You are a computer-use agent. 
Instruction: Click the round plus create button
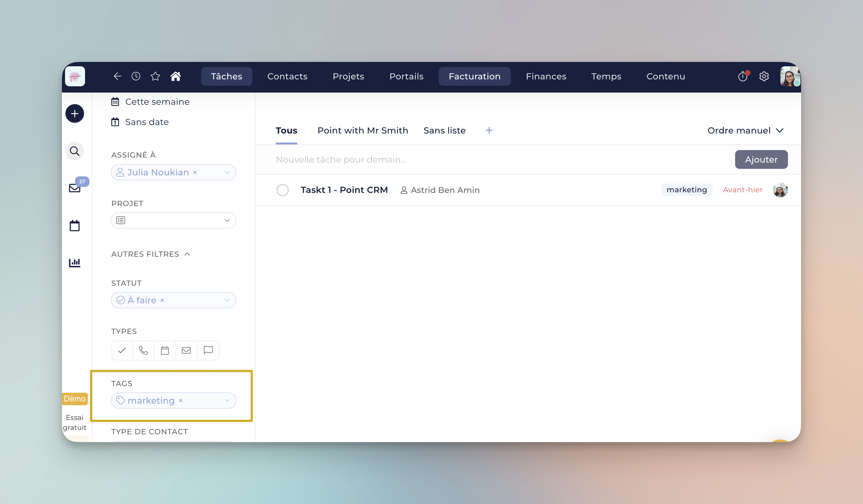click(x=75, y=114)
